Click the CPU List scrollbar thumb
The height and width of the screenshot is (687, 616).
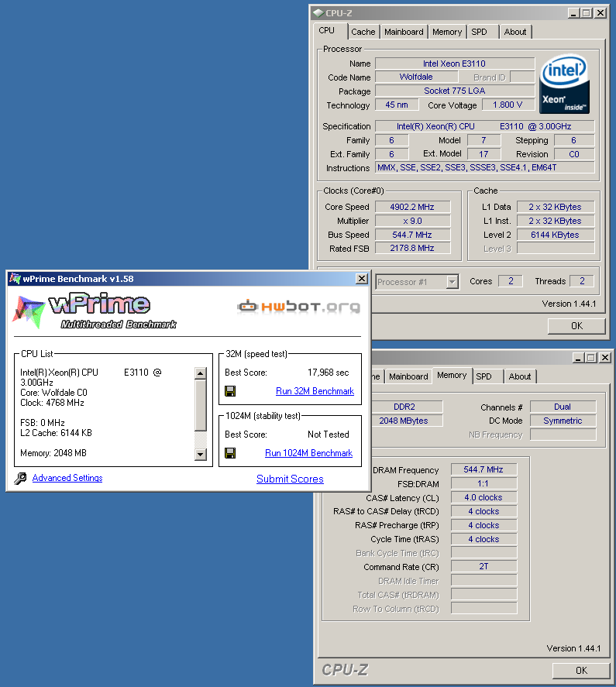pos(201,405)
